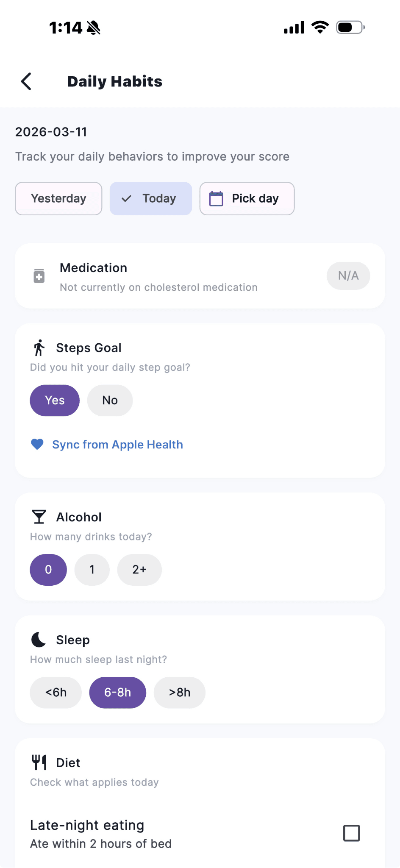Select 6-8h sleep duration
This screenshot has width=400, height=868.
117,693
